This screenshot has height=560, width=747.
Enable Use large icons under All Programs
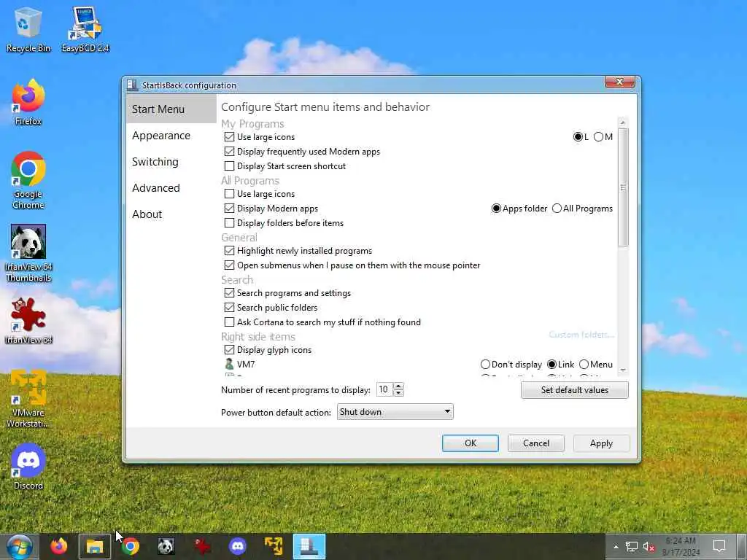(x=229, y=194)
